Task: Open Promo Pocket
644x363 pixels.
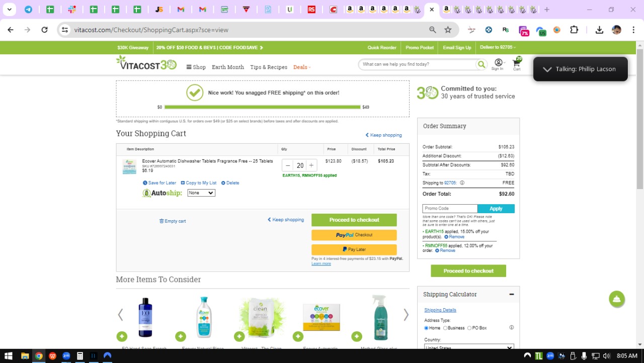Action: [x=420, y=48]
